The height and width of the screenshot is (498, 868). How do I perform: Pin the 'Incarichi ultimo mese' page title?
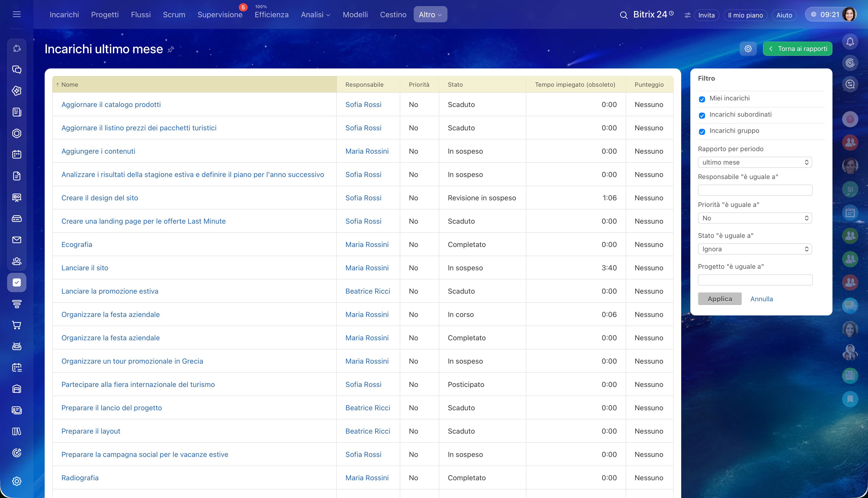pyautogui.click(x=171, y=50)
